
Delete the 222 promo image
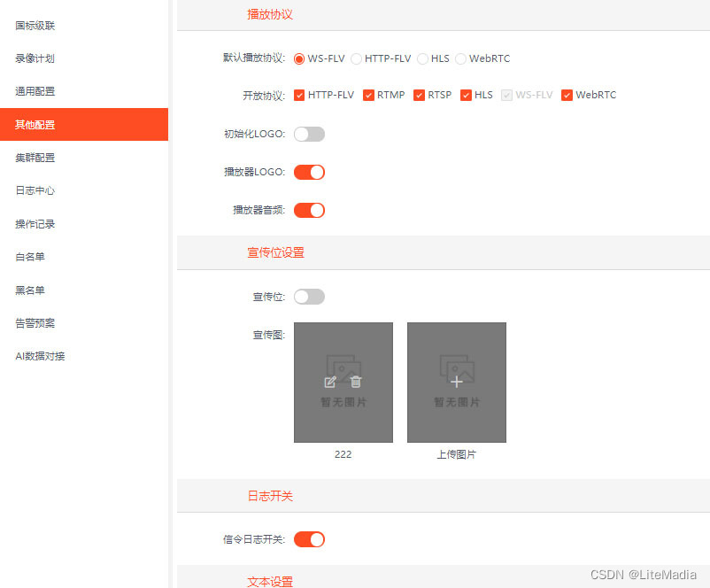[x=356, y=382]
